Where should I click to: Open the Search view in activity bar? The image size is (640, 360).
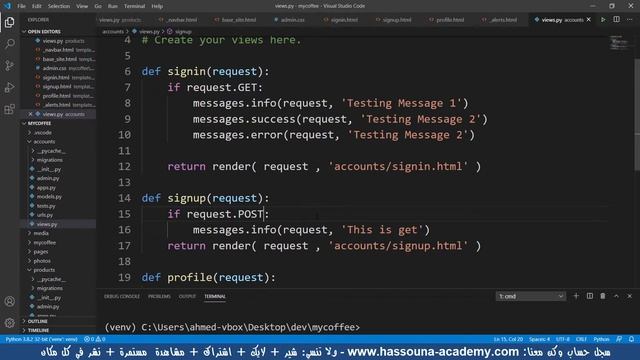click(x=9, y=43)
